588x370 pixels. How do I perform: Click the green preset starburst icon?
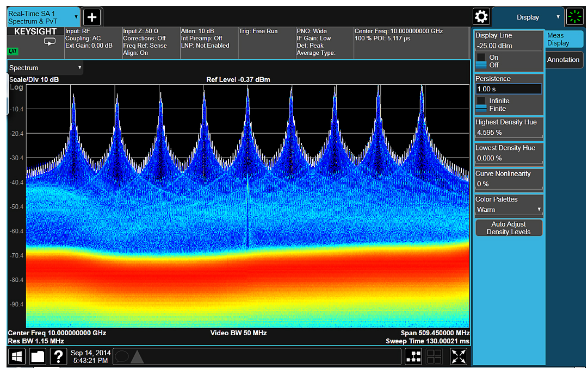[x=575, y=17]
